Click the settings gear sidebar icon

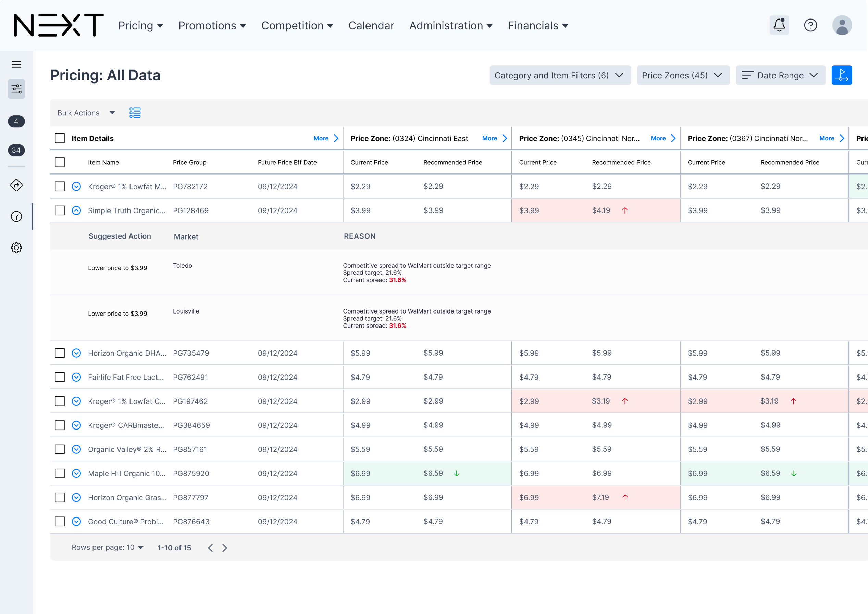16,248
